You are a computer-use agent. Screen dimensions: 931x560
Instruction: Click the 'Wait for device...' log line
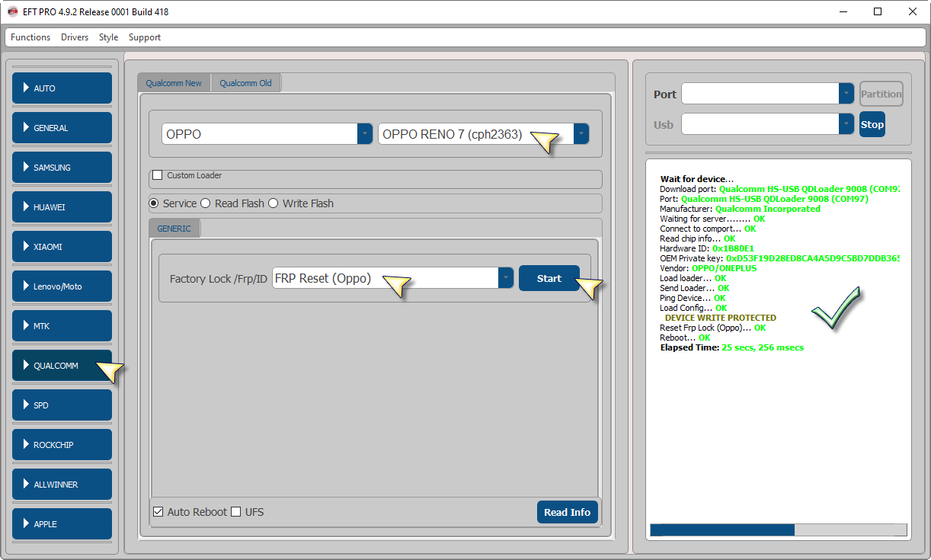point(697,179)
